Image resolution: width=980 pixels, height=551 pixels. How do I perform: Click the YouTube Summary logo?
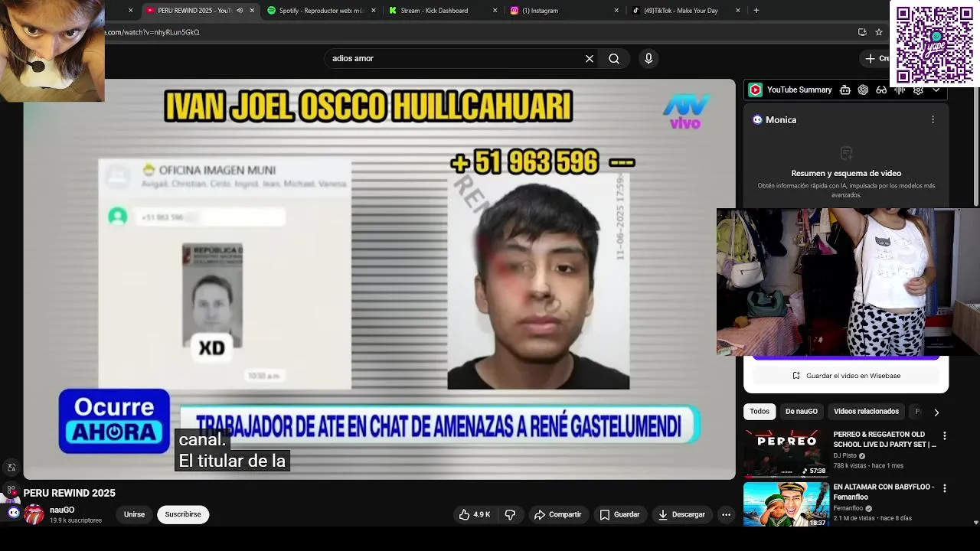tap(755, 90)
